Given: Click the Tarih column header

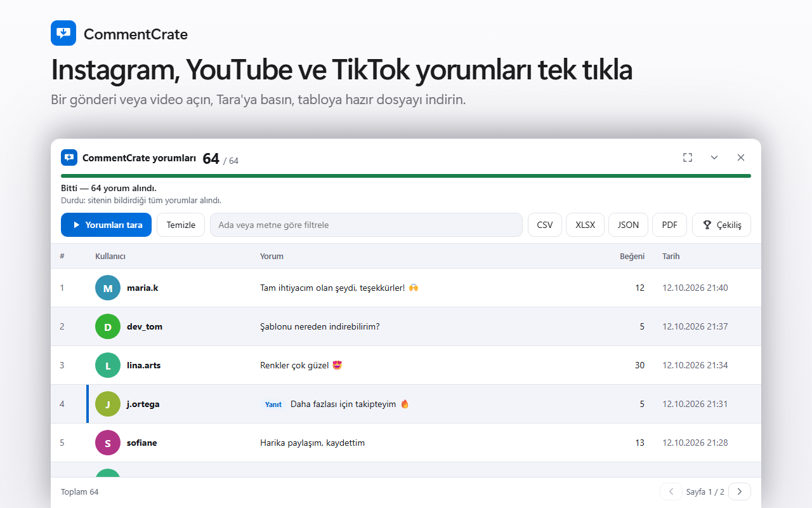Looking at the screenshot, I should tap(671, 256).
